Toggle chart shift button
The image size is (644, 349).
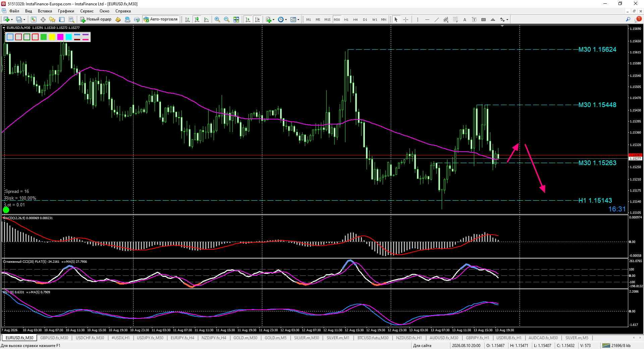tap(257, 19)
